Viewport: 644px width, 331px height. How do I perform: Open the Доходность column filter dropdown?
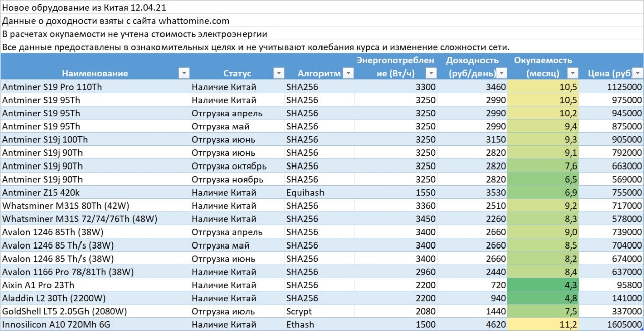pyautogui.click(x=502, y=73)
